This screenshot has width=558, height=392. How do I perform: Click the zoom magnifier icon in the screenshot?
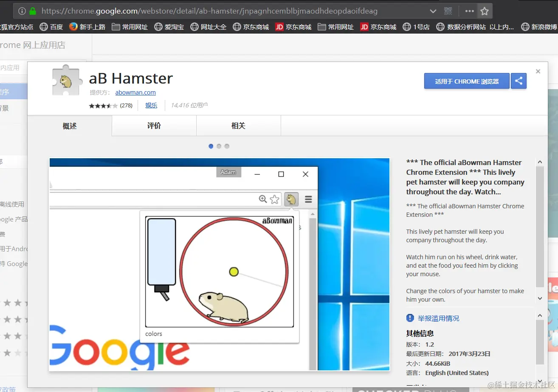(263, 199)
